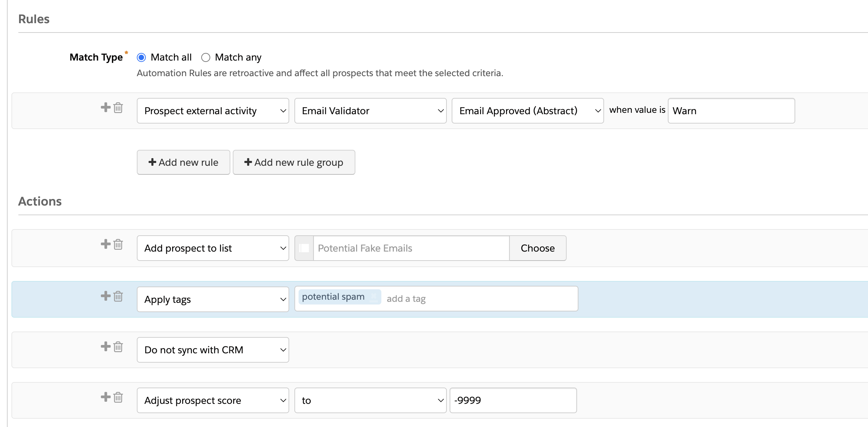Delete the Apply tags action

pyautogui.click(x=118, y=296)
